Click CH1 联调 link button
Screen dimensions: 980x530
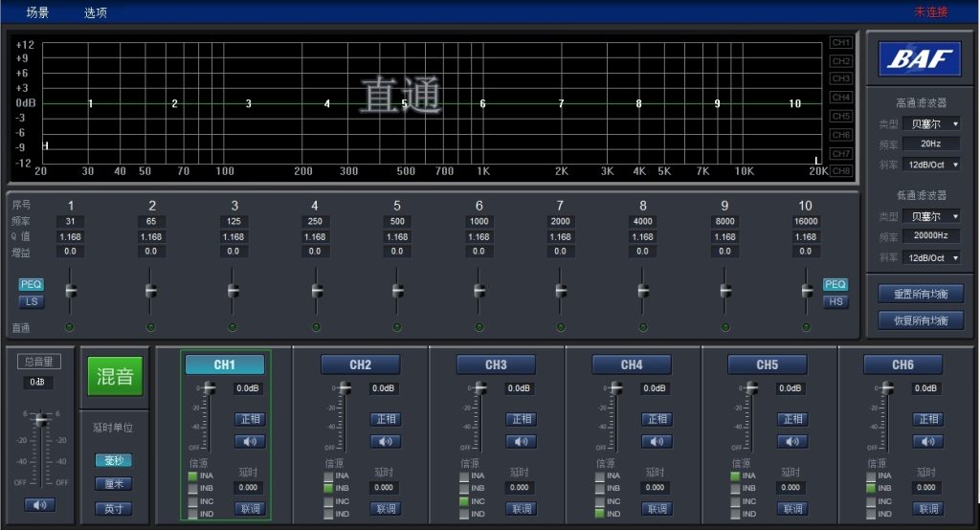coord(250,509)
